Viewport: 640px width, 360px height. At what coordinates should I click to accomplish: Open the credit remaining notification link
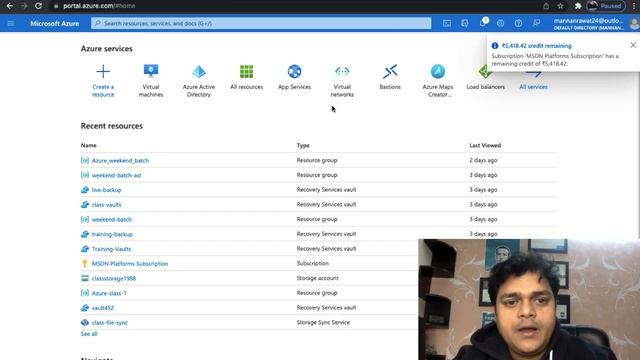(536, 46)
